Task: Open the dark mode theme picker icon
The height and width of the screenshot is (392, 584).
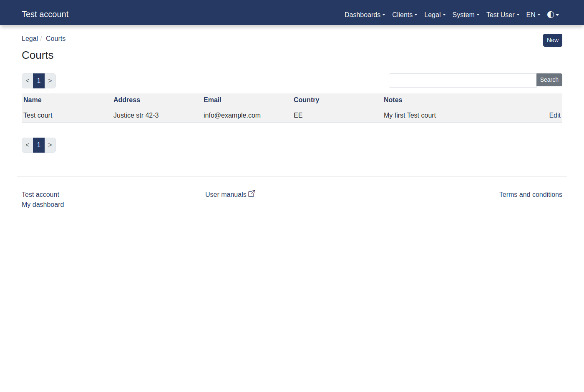Action: (x=552, y=15)
